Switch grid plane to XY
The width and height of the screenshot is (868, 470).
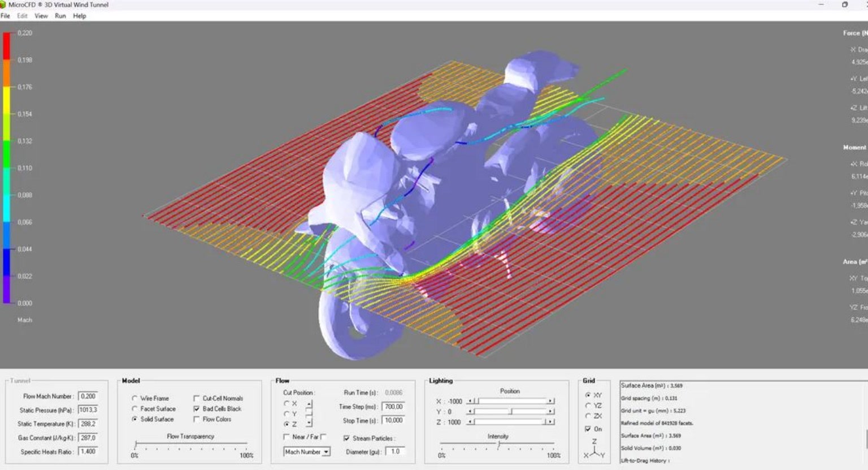point(588,395)
